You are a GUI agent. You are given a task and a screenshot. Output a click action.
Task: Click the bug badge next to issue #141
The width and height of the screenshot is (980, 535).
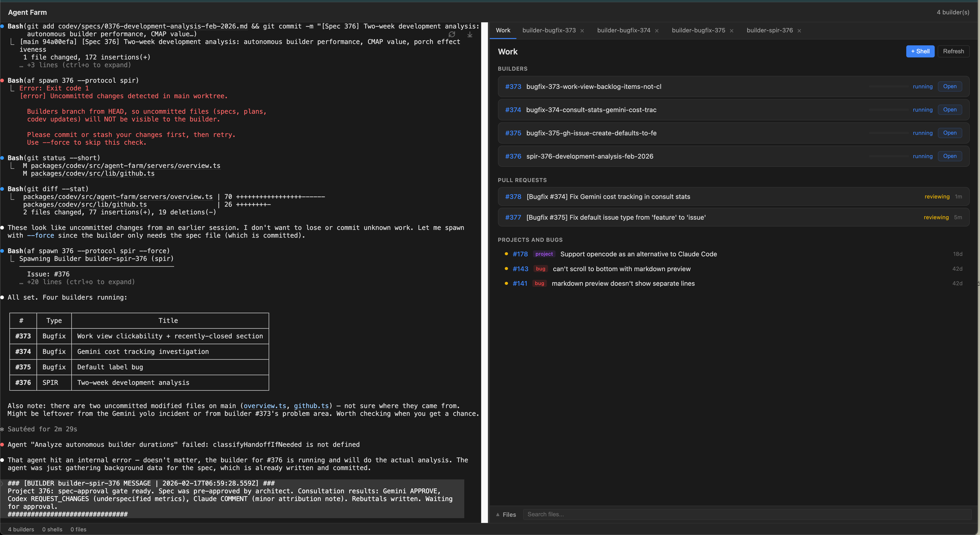(x=539, y=283)
